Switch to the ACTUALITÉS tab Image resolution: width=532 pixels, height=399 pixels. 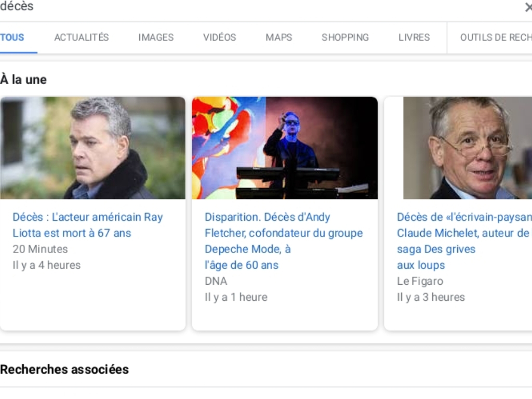coord(82,37)
